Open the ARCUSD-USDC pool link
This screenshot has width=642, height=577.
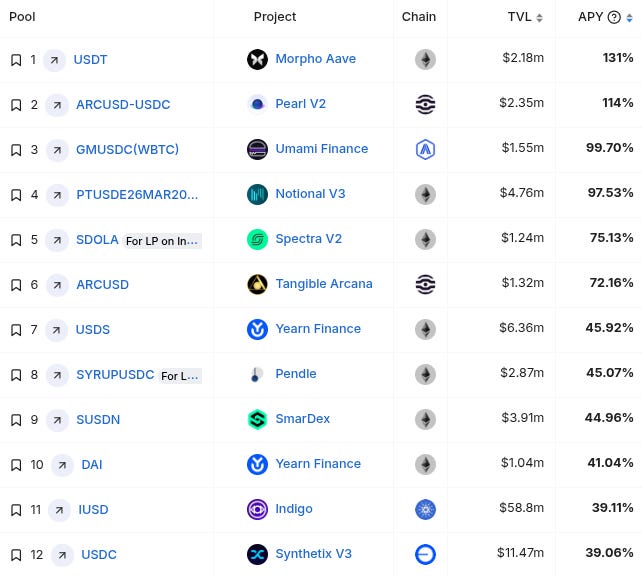(x=123, y=105)
